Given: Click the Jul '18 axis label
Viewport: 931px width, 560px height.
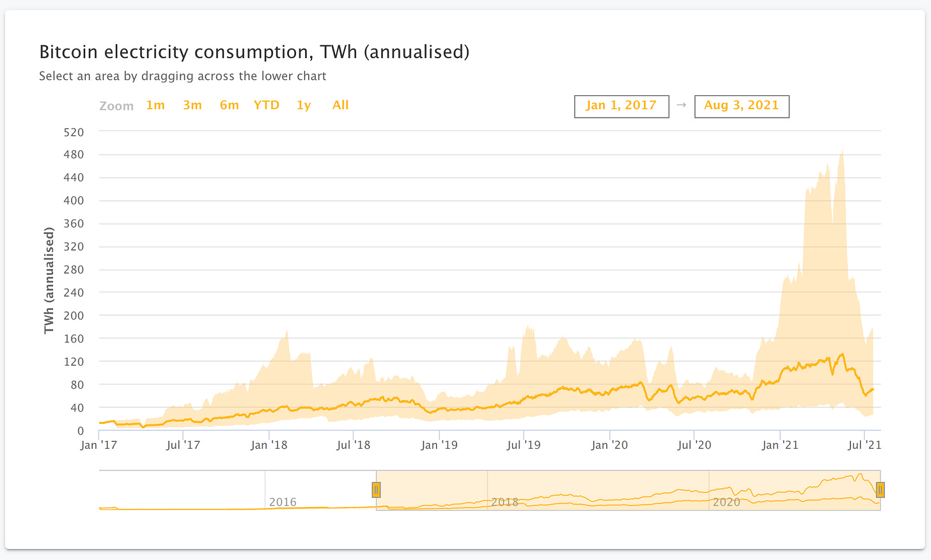Looking at the screenshot, I should coord(354,445).
